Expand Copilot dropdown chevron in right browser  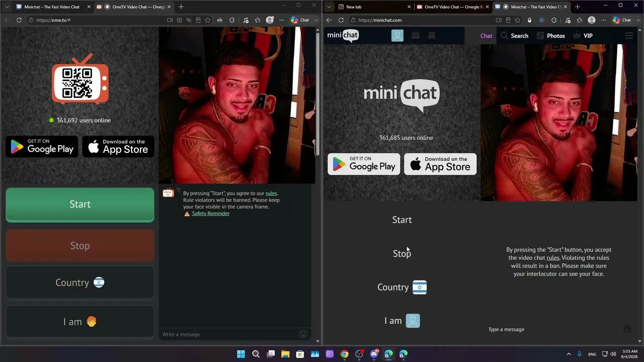(638, 20)
